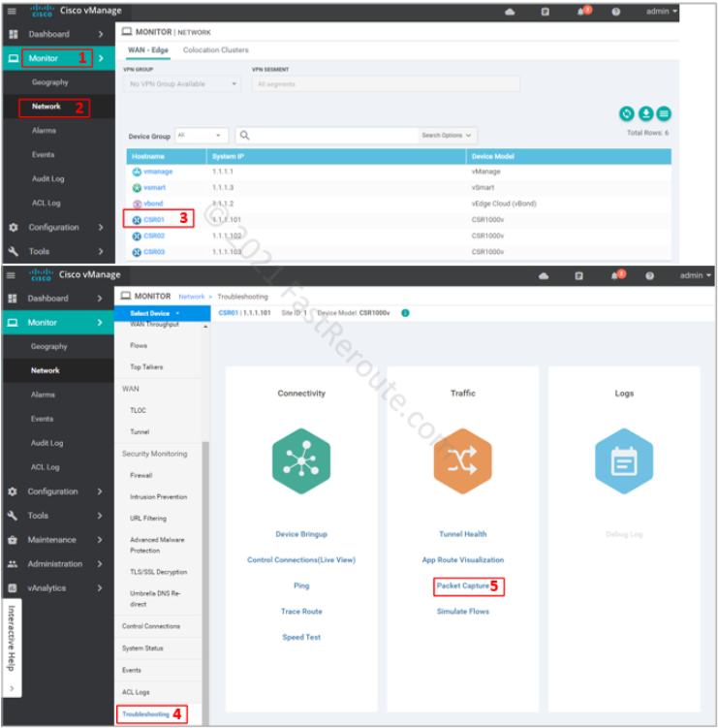Click the help question icon on the Troubleshooting page
The width and height of the screenshot is (718, 728).
pos(650,275)
